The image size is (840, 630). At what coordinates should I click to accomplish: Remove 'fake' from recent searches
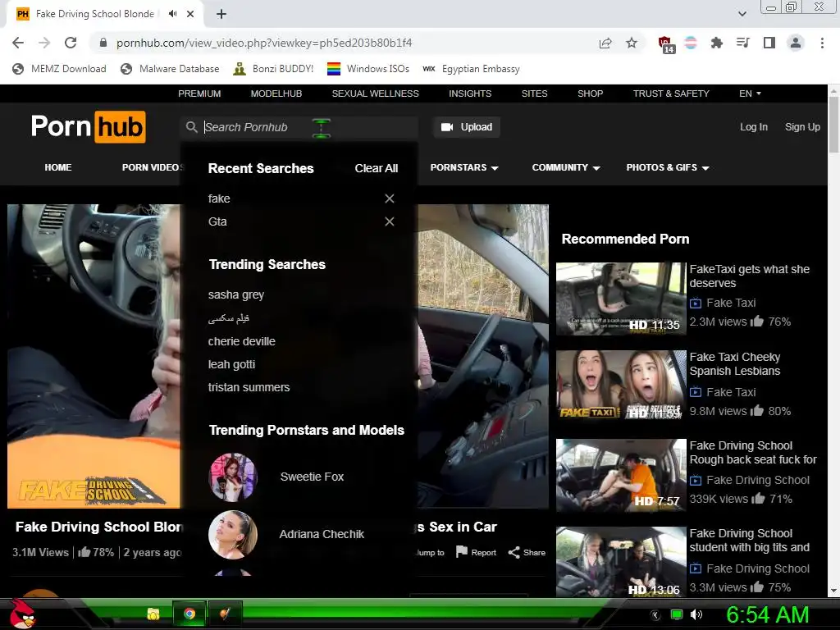390,199
